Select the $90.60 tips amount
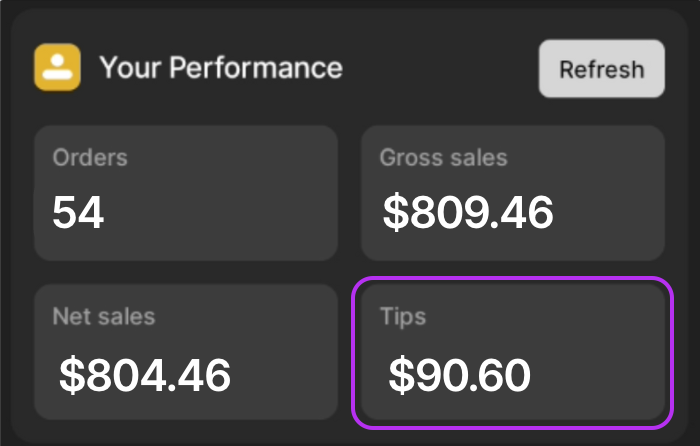Screen dimensions: 700x446 point(460,375)
